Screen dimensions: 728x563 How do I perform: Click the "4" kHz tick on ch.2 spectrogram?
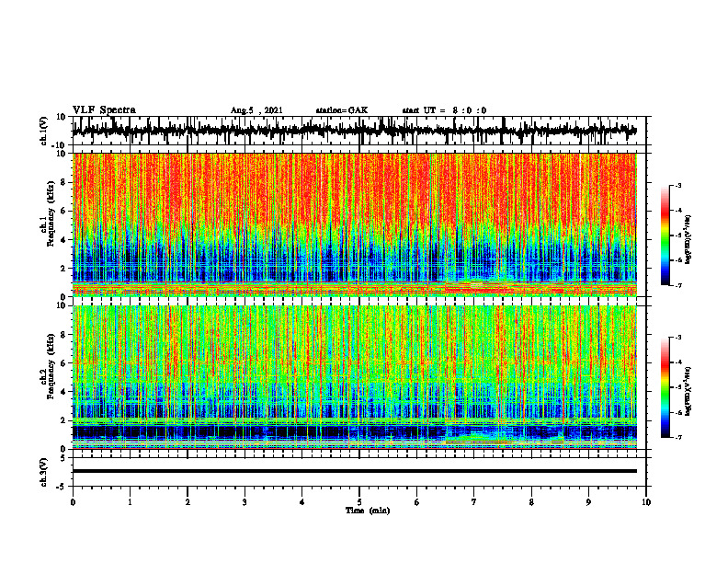(64, 392)
